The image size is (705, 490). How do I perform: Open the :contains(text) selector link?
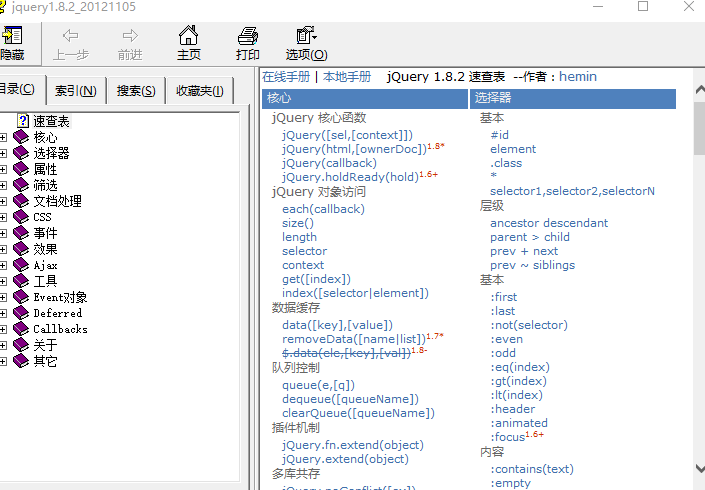click(531, 469)
